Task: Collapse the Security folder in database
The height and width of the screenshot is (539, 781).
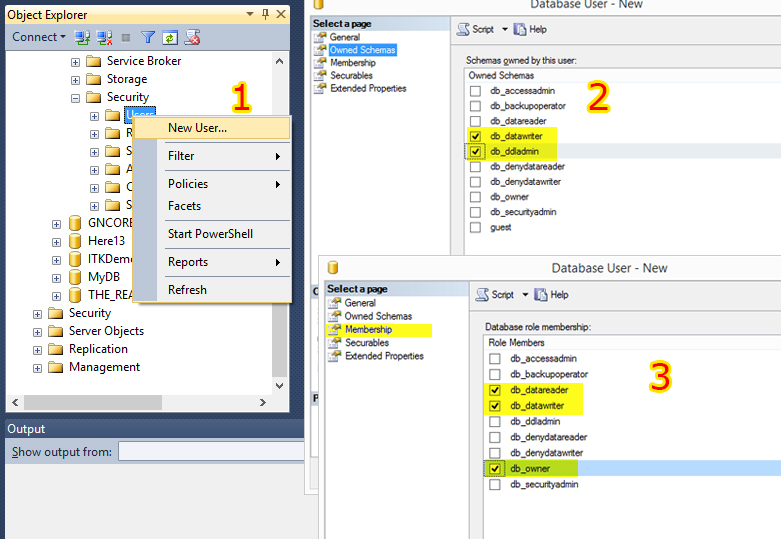Action: tap(76, 98)
